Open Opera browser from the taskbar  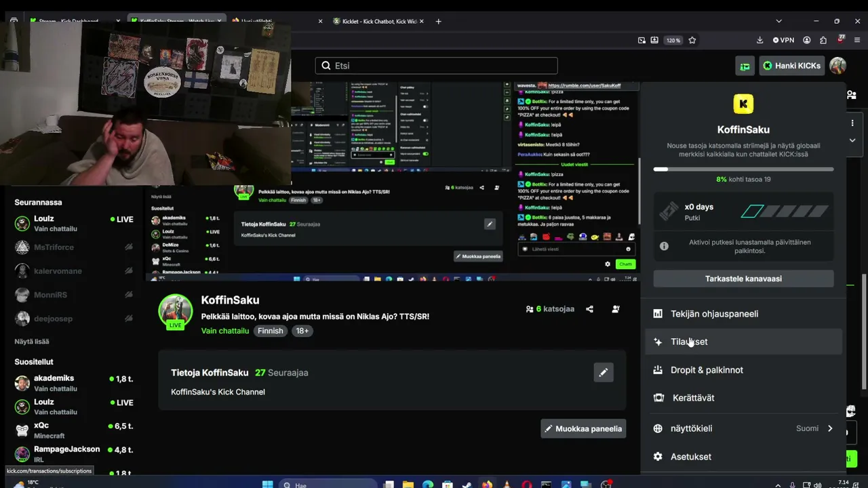click(527, 485)
